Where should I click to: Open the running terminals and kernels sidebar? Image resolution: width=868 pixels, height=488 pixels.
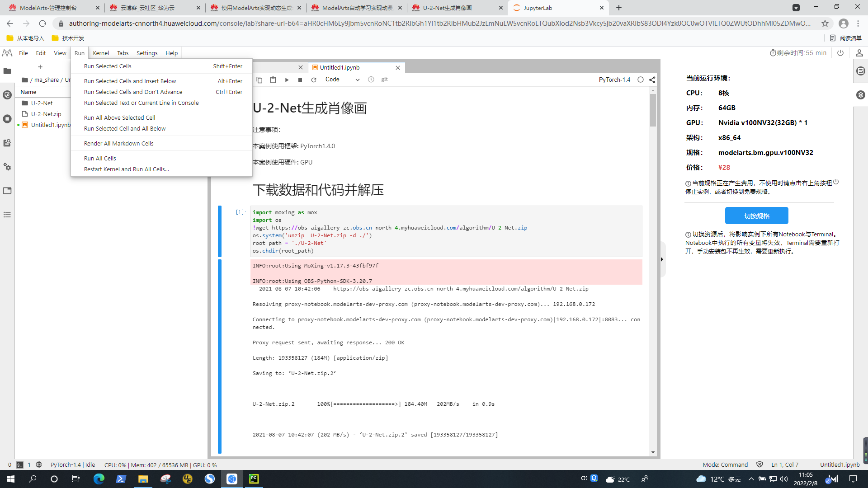[7, 119]
